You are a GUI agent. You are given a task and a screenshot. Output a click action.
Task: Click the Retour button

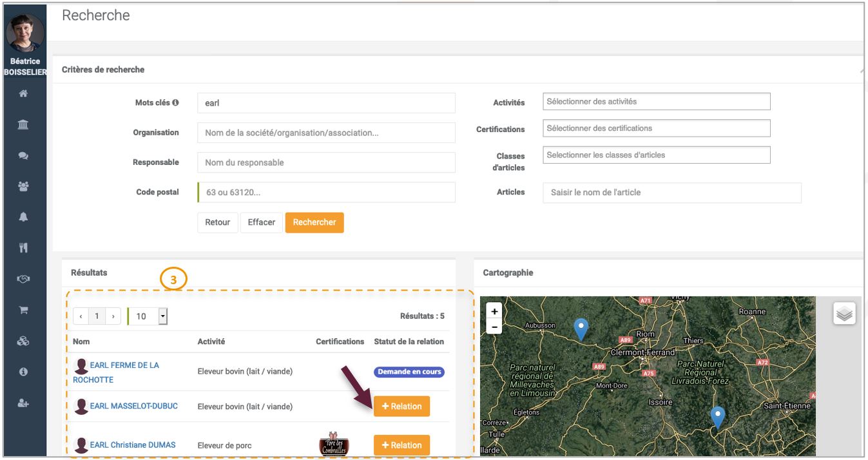click(x=218, y=222)
